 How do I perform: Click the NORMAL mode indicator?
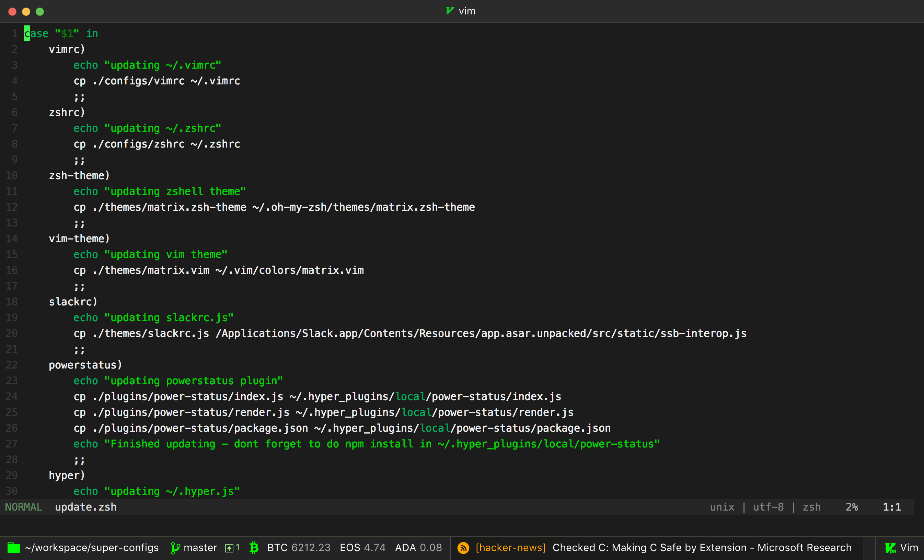click(x=23, y=507)
